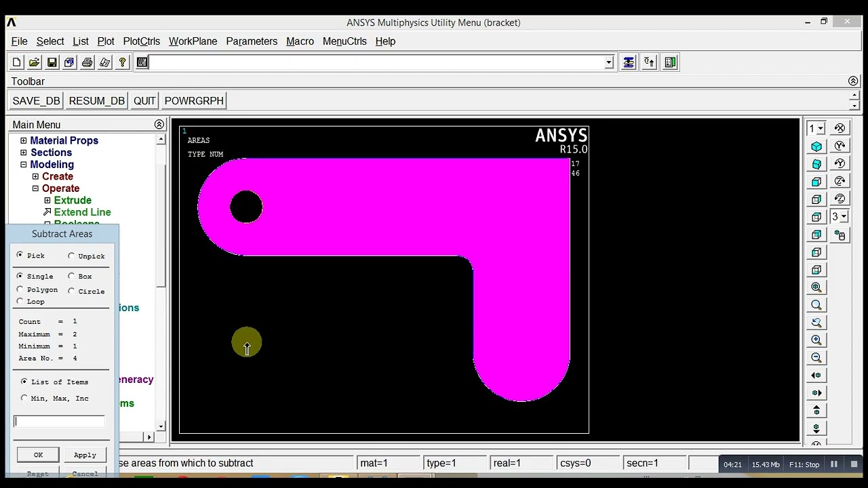This screenshot has width=868, height=488.
Task: Select the tilted cyan Oblique View cube
Action: coord(816,164)
